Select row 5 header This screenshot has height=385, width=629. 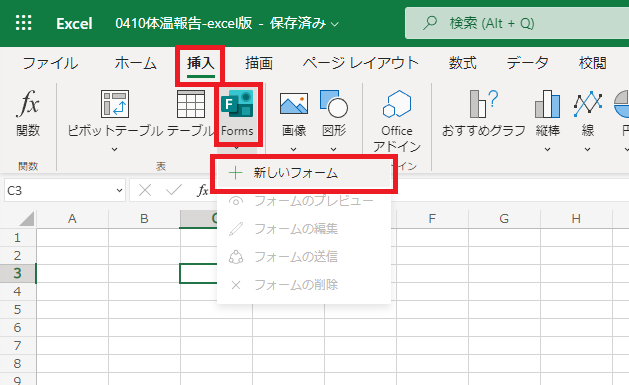[x=18, y=310]
